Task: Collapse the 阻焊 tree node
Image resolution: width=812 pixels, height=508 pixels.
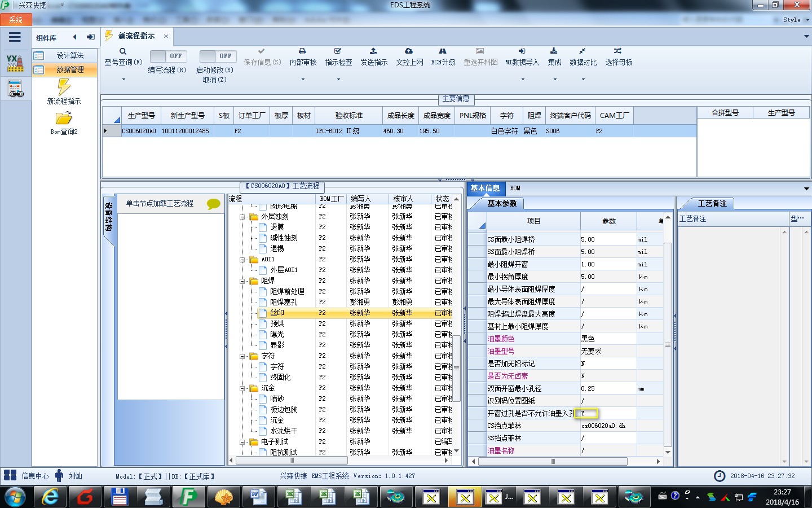Action: [242, 281]
